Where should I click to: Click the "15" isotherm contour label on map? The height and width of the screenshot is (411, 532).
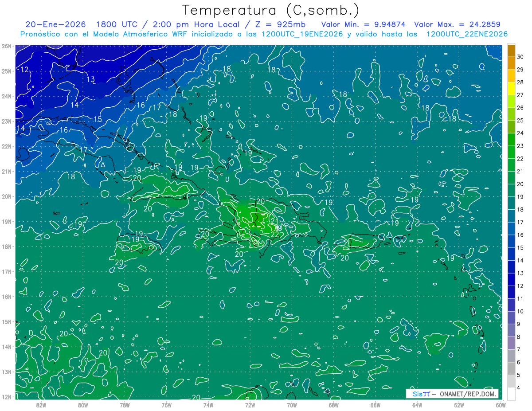98,119
